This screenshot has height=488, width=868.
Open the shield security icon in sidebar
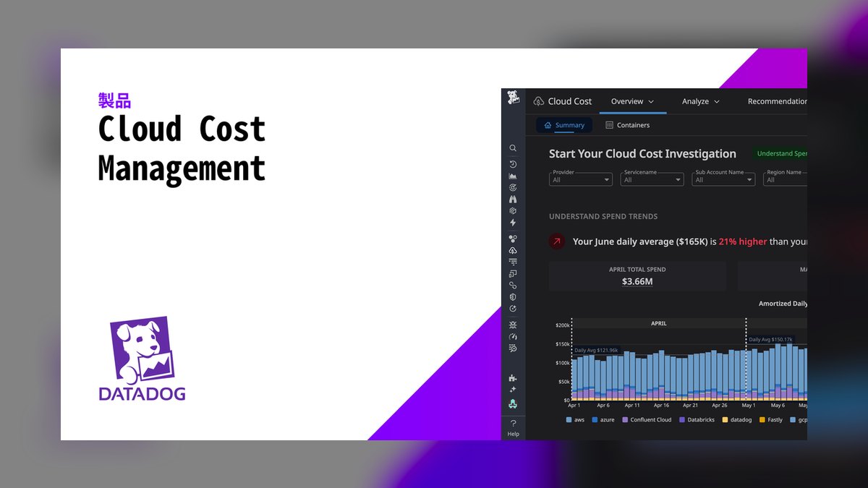point(513,297)
